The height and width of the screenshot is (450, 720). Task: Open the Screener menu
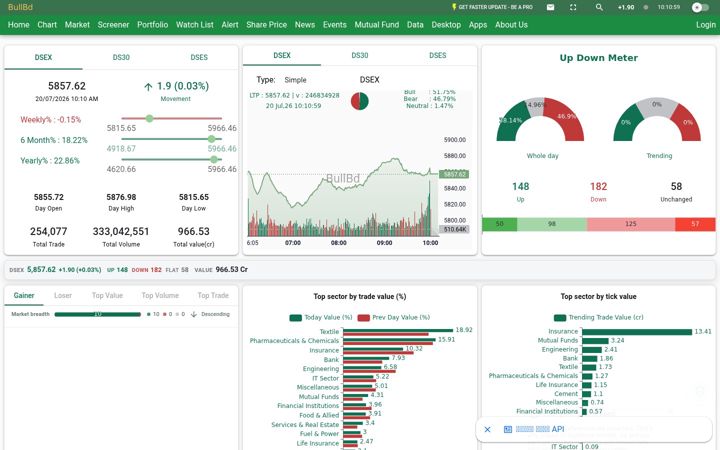[x=113, y=25]
